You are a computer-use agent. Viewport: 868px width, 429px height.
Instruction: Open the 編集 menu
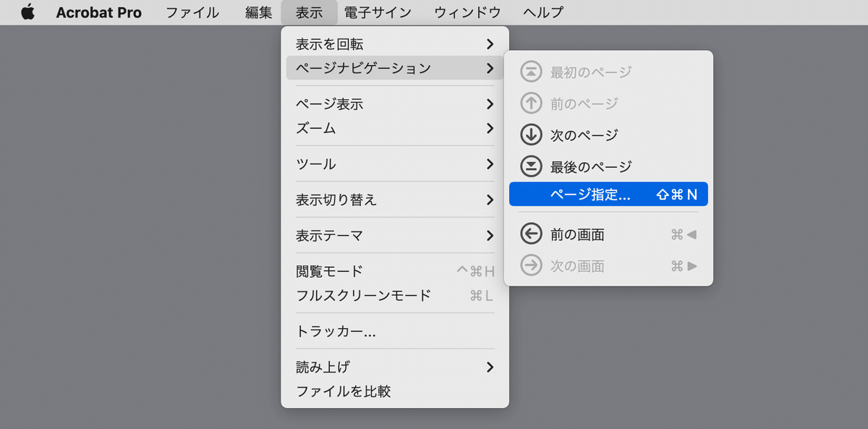(259, 12)
